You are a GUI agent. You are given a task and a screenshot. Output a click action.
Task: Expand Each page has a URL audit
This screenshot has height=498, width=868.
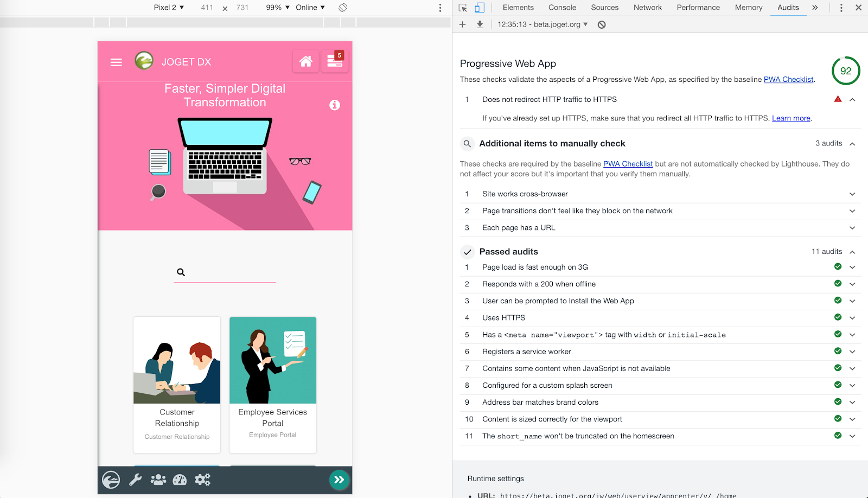tap(852, 228)
